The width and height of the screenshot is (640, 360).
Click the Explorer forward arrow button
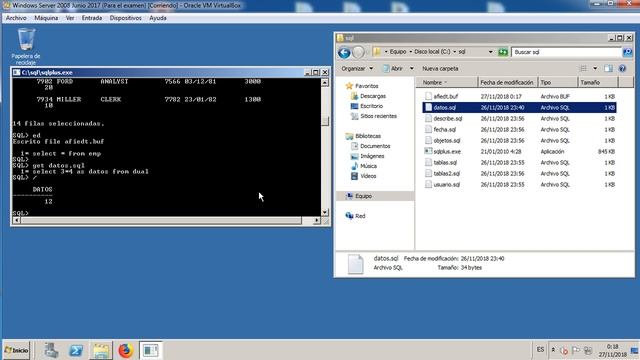coord(358,52)
